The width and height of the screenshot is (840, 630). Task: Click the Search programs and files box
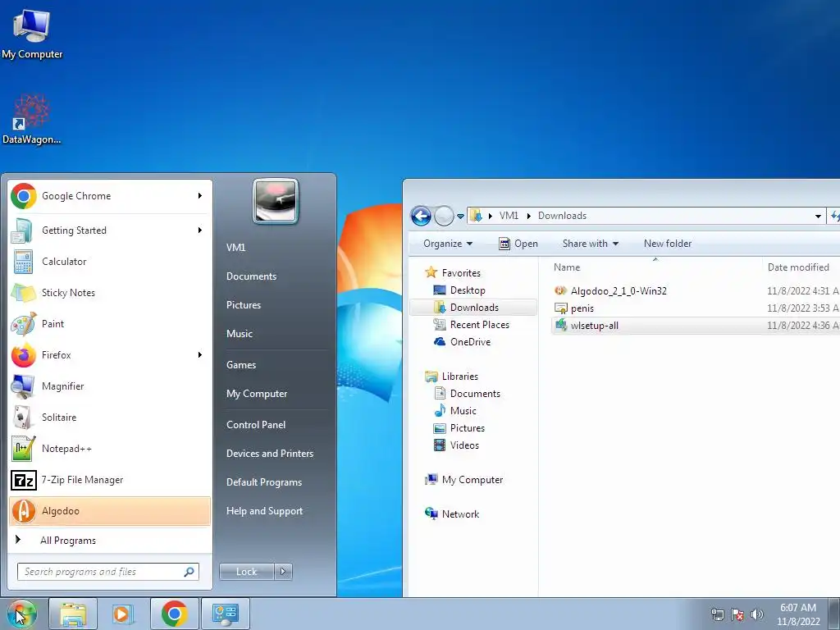coord(107,572)
